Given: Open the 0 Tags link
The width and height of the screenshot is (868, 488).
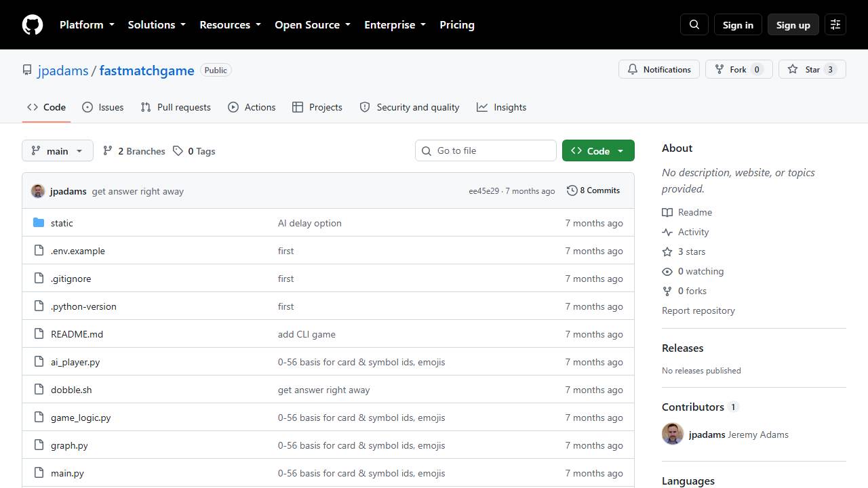Looking at the screenshot, I should [x=194, y=150].
